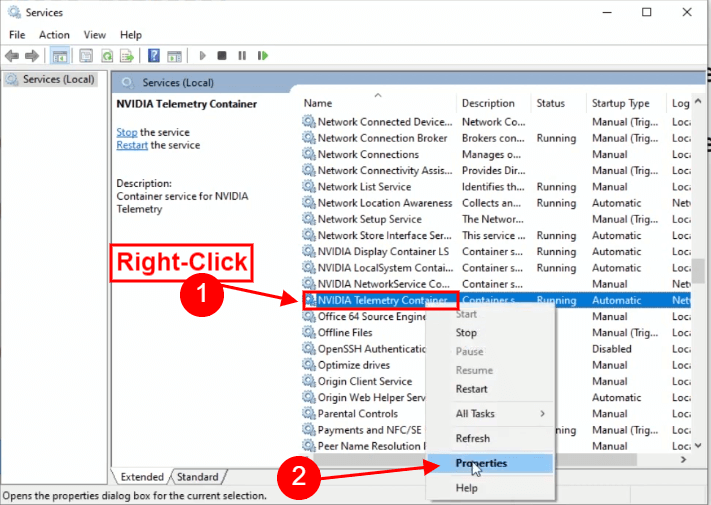
Task: Click gear icon beside Offline Files
Action: click(309, 332)
